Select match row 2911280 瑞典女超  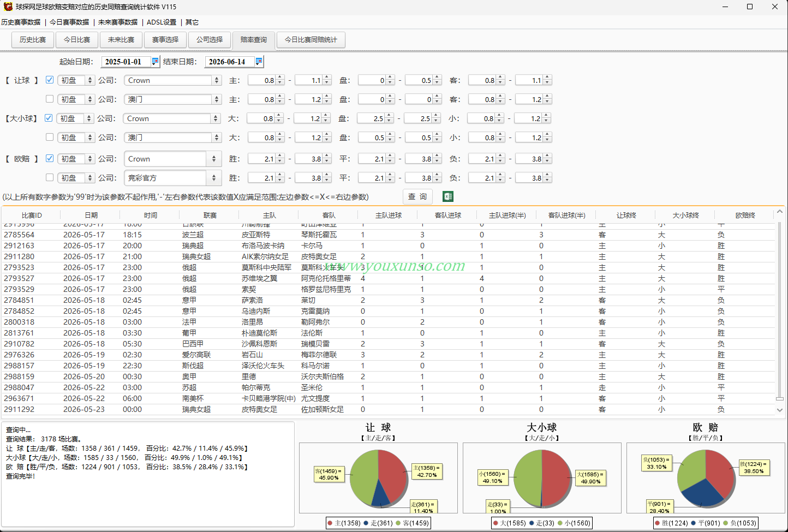click(388, 256)
